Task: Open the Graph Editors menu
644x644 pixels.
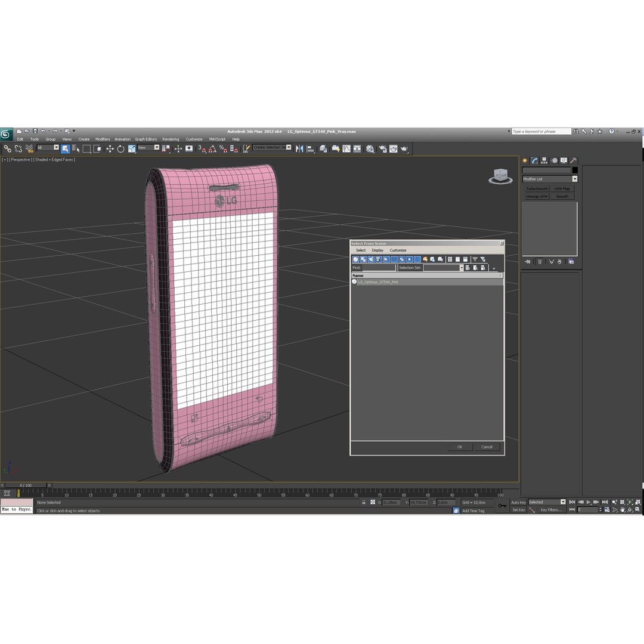Action: click(x=146, y=139)
